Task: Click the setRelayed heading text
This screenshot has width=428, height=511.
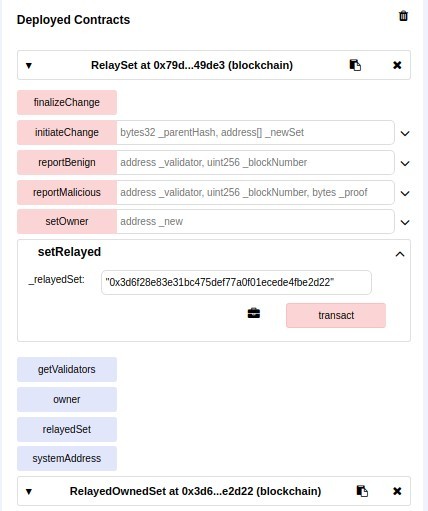Action: (x=69, y=252)
